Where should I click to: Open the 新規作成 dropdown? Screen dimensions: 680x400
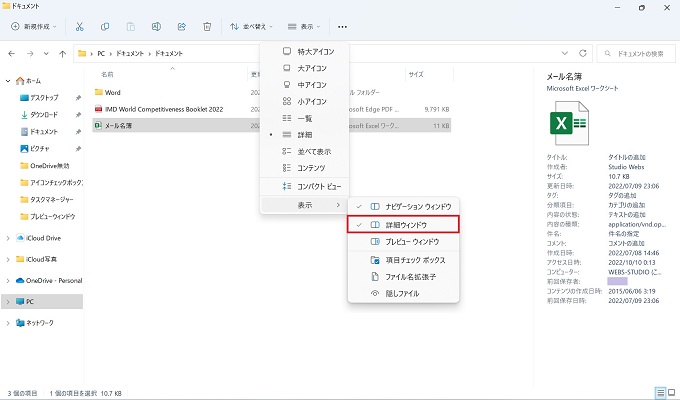(33, 27)
